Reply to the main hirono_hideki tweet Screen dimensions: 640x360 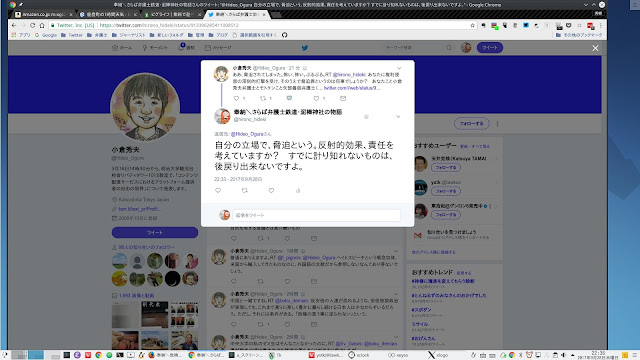click(x=218, y=191)
